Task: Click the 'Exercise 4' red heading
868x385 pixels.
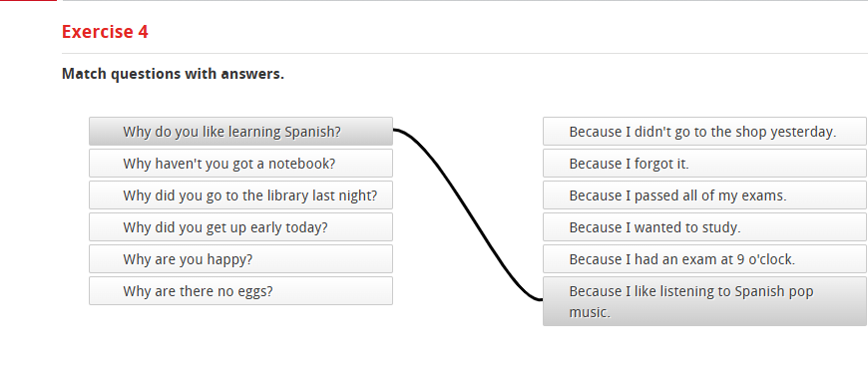Action: click(105, 32)
